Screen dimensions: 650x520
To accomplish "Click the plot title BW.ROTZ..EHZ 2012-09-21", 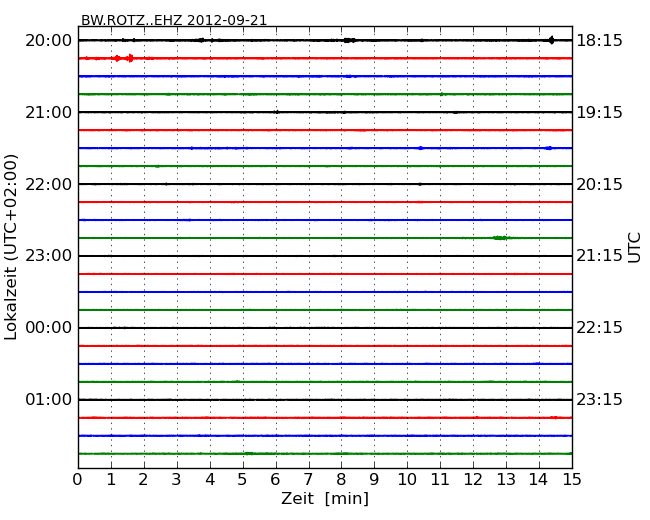I will pyautogui.click(x=174, y=20).
